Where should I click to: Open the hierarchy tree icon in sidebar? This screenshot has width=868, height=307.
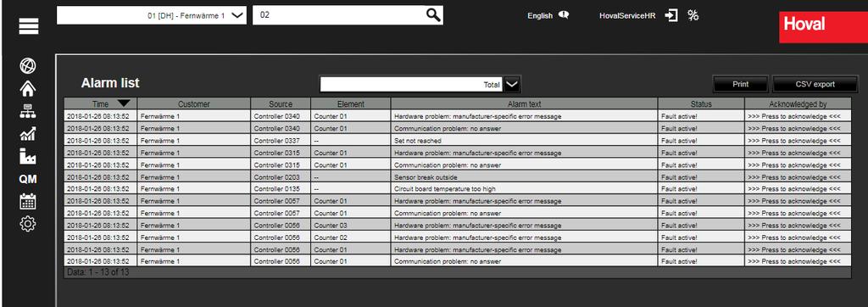click(28, 111)
